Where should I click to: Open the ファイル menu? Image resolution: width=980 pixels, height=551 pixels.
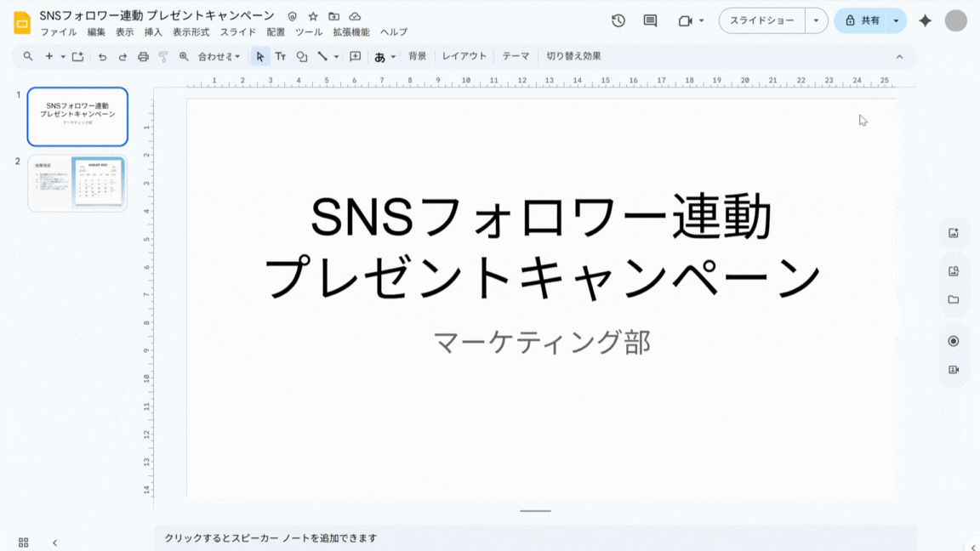coord(59,31)
